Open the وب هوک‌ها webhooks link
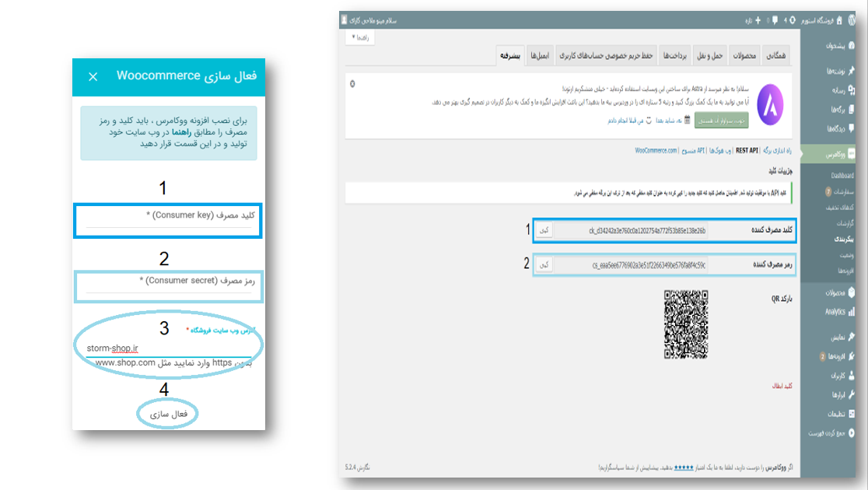 (720, 151)
